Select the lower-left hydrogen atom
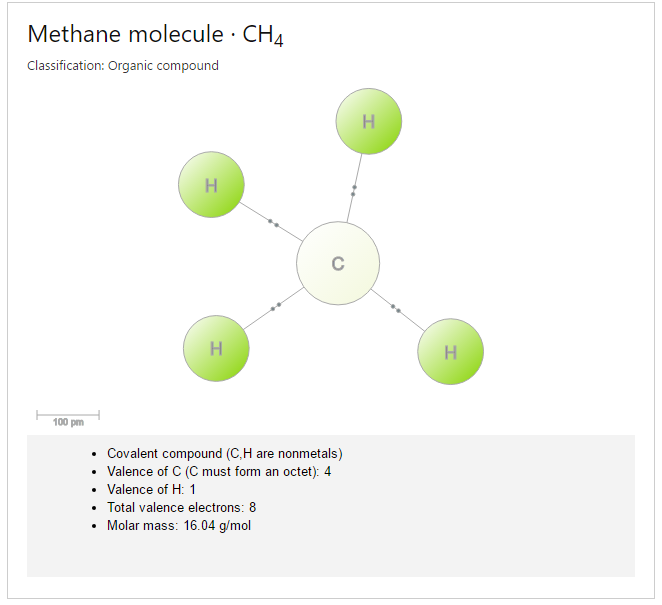 point(216,348)
